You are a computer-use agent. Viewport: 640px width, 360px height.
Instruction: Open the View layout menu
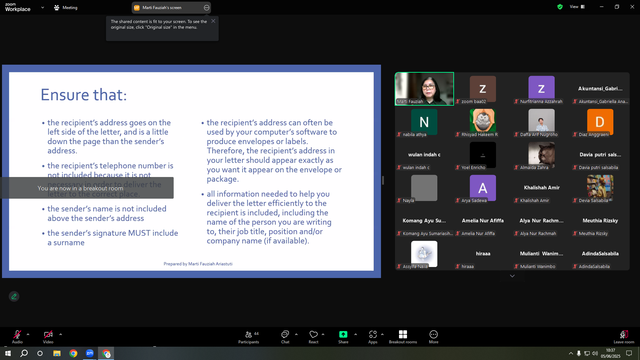[x=577, y=7]
